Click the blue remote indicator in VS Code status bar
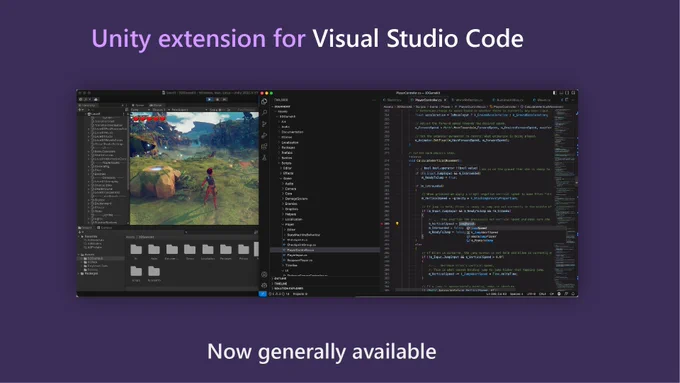 point(263,294)
